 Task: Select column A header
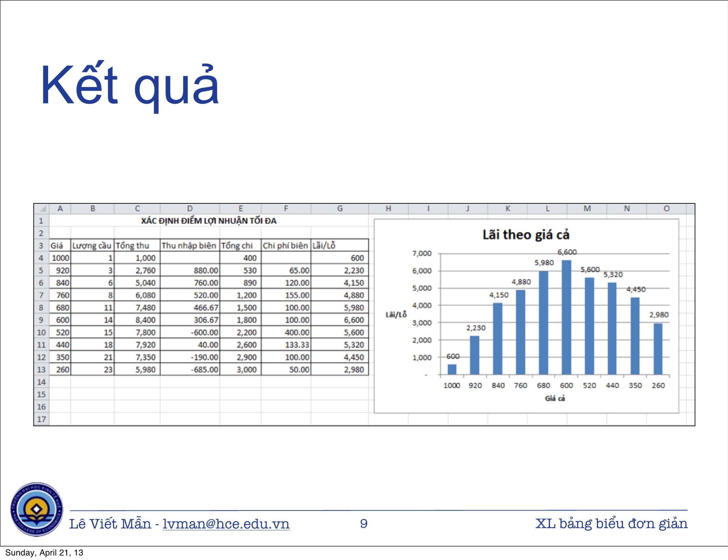click(60, 209)
